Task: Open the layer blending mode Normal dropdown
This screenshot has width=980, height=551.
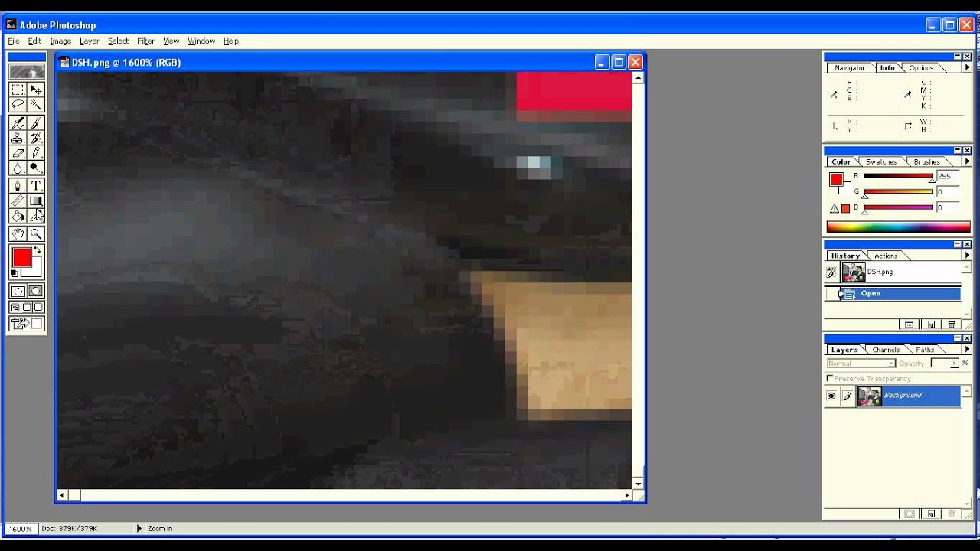Action: coord(861,364)
